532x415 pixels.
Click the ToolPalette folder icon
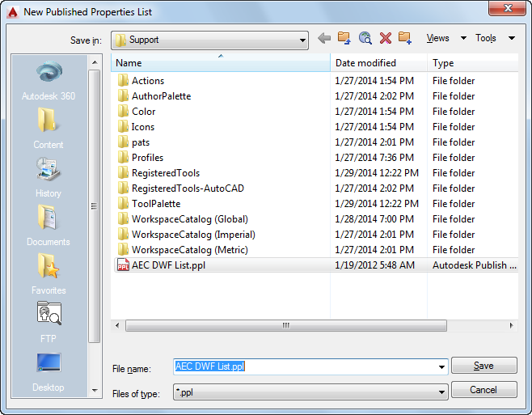(x=123, y=203)
